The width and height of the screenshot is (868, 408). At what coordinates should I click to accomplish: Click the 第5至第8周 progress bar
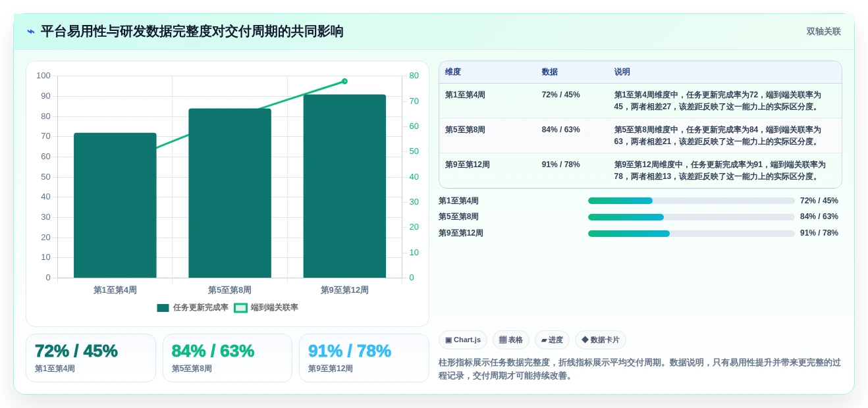tap(692, 217)
